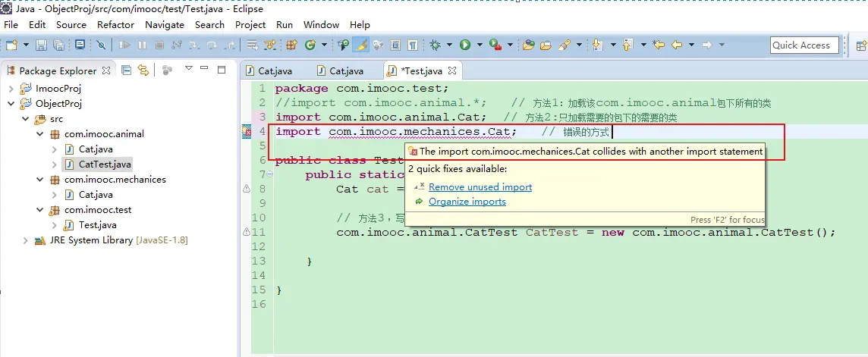868x357 pixels.
Task: Click the error marker on line 4
Action: [246, 132]
